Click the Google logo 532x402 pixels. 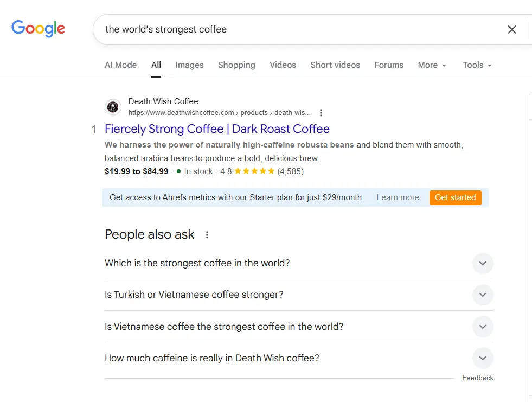coord(38,29)
